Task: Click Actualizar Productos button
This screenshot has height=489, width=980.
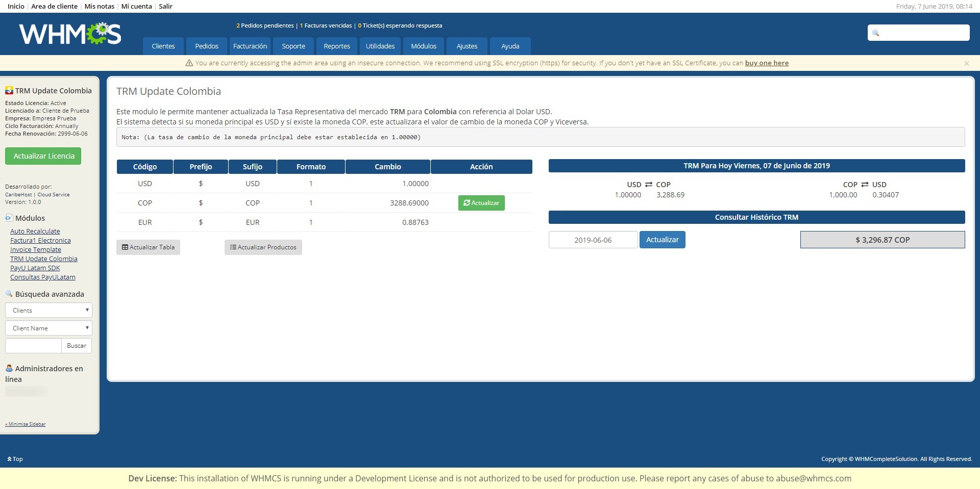Action: point(263,247)
